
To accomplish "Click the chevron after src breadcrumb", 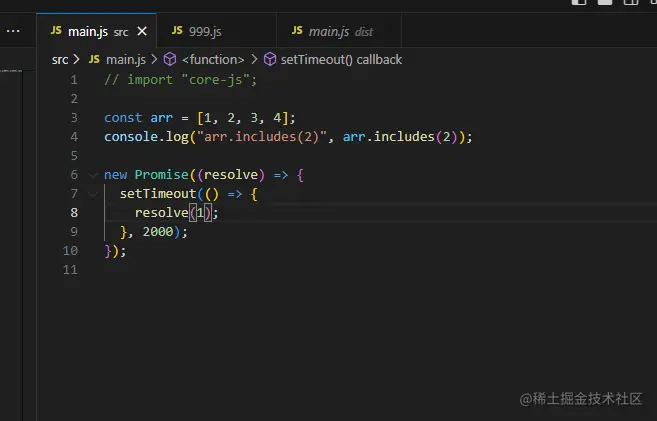I will coord(76,59).
